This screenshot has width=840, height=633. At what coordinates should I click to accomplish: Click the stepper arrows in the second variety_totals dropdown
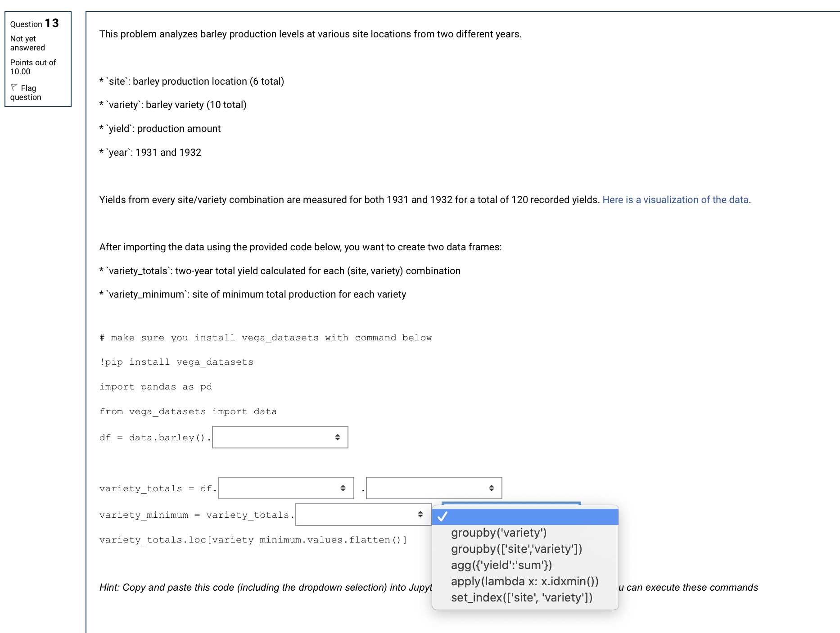tap(492, 488)
